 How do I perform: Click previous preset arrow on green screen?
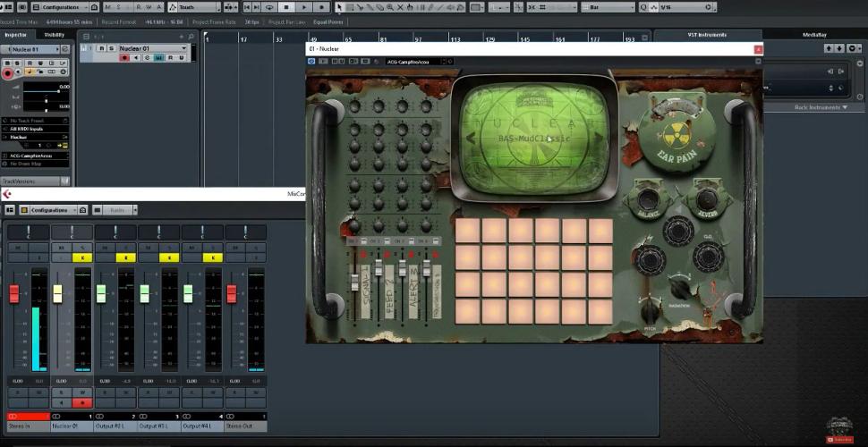471,138
